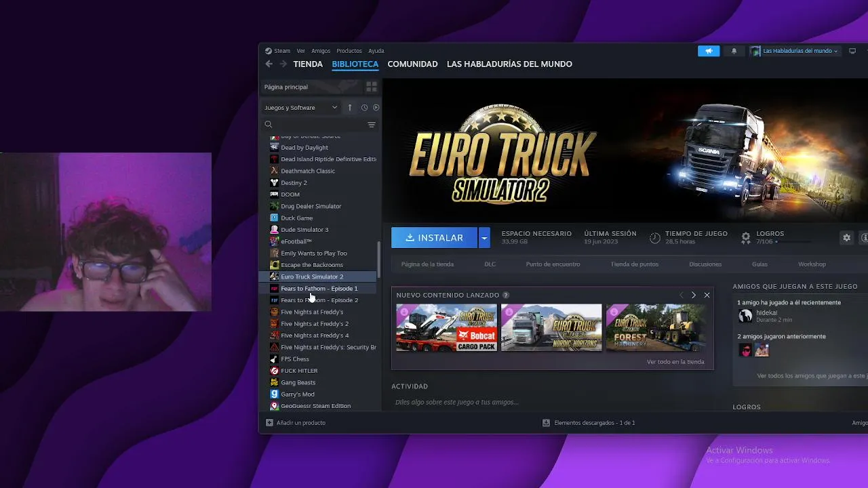868x488 pixels.
Task: Open Página de la tienda link
Action: [x=427, y=264]
